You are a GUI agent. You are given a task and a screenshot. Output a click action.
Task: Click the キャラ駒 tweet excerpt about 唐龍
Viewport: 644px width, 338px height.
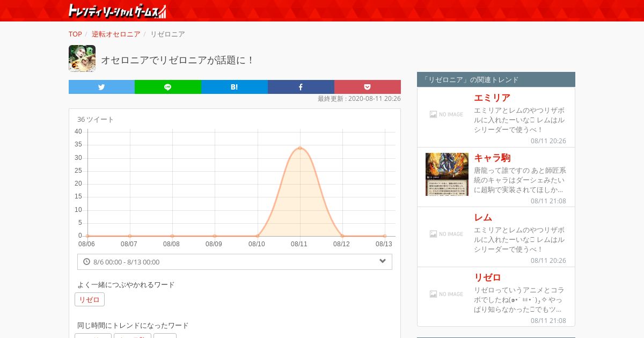[520, 180]
